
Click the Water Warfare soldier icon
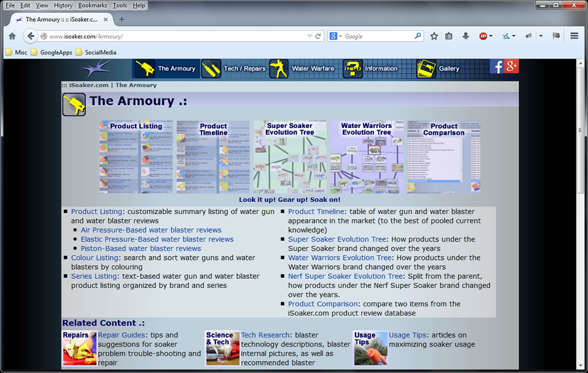278,69
